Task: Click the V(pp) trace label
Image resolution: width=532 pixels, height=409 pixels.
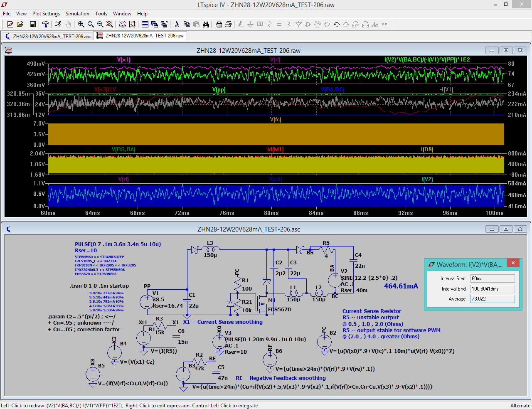Action: click(219, 90)
